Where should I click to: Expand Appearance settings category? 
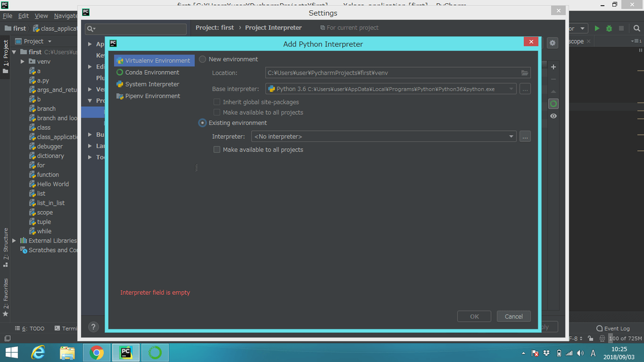pyautogui.click(x=89, y=44)
